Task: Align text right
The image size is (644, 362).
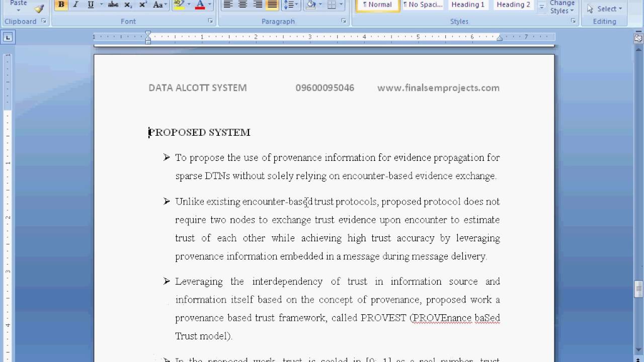Action: click(x=258, y=5)
